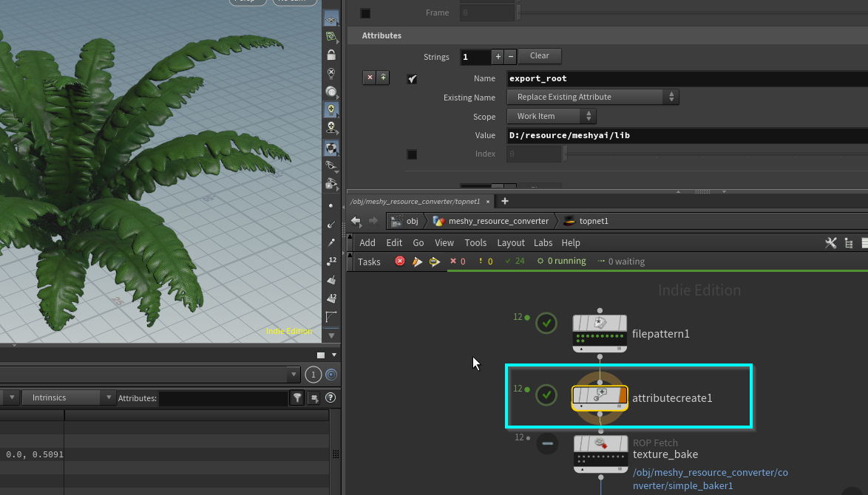Viewport: 868px width, 495px height.
Task: Toggle primitive numbers display icon
Action: pyautogui.click(x=331, y=298)
